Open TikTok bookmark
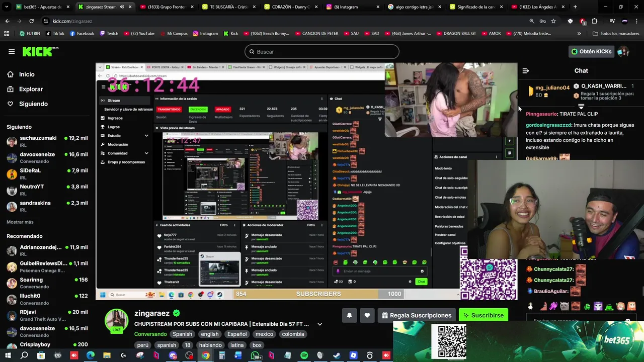Screen dimensions: 644x362 click(x=55, y=34)
